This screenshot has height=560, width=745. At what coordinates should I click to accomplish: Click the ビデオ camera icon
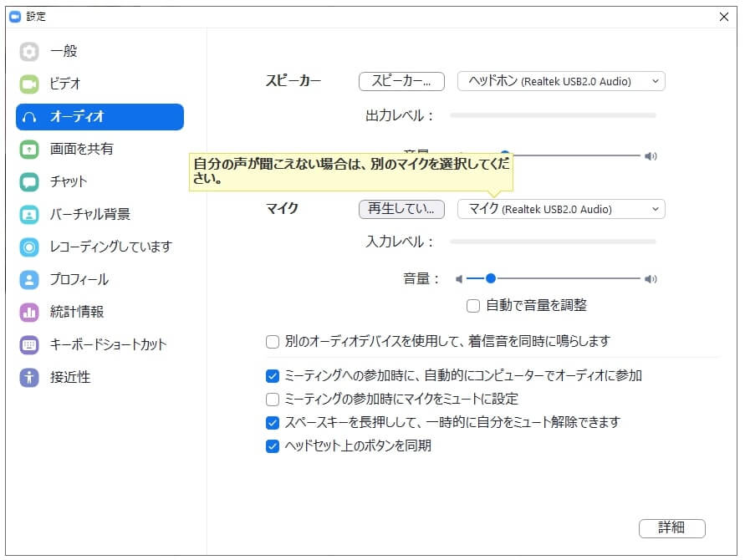coord(29,84)
